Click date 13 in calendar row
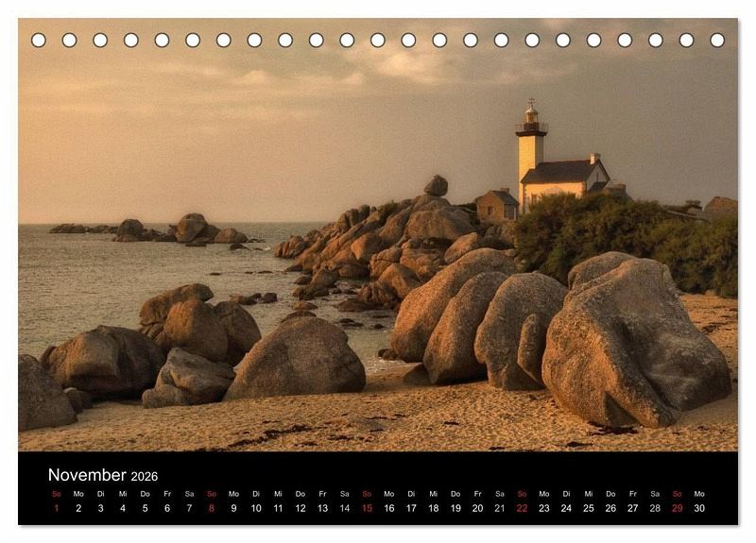 tap(322, 508)
